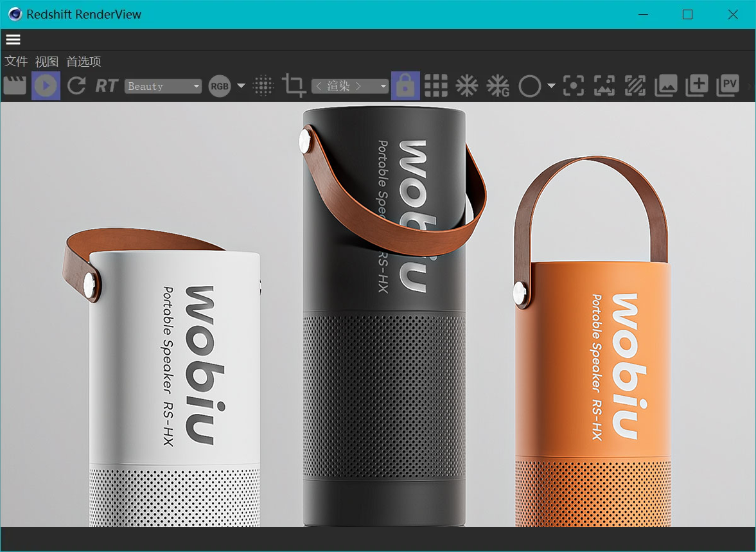Viewport: 756px width, 552px height.
Task: Click the diagonal-striped square icon
Action: [x=635, y=86]
